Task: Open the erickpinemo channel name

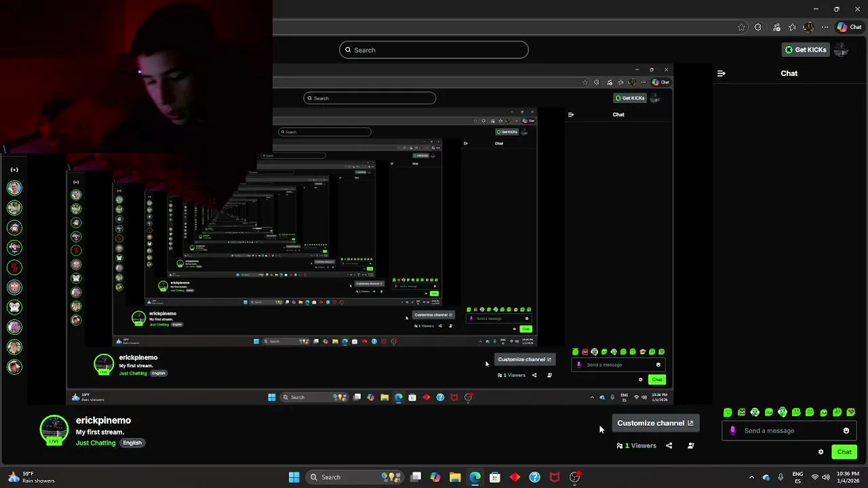Action: coord(103,420)
